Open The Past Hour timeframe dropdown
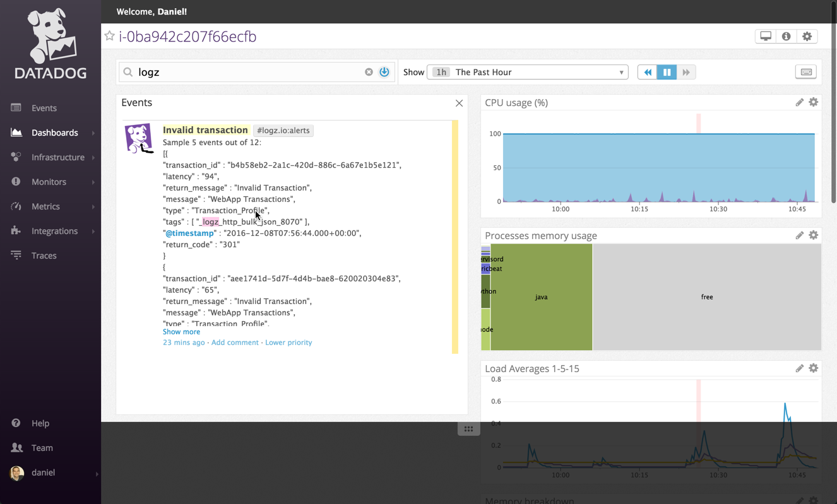 pyautogui.click(x=527, y=72)
